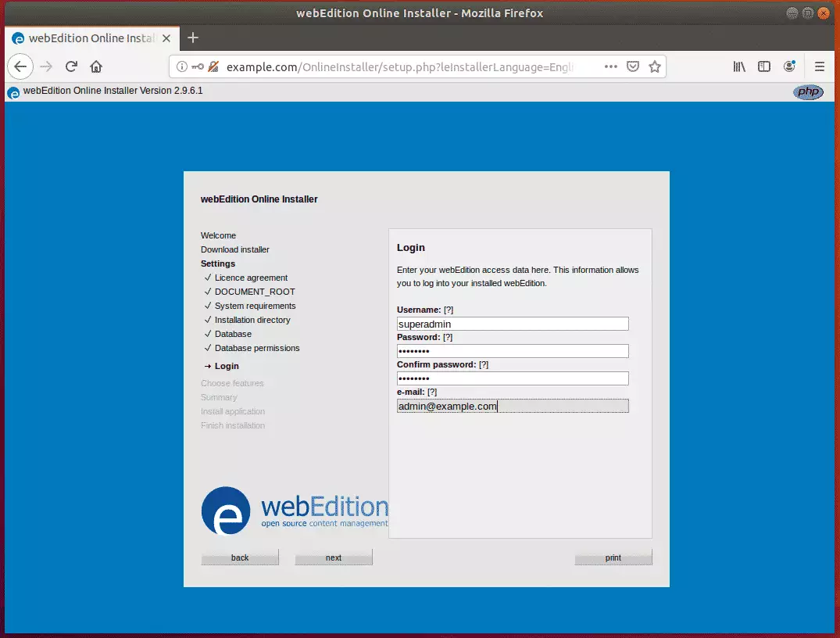Maximize the Firefox window
Viewport: 840px width, 638px height.
click(808, 13)
